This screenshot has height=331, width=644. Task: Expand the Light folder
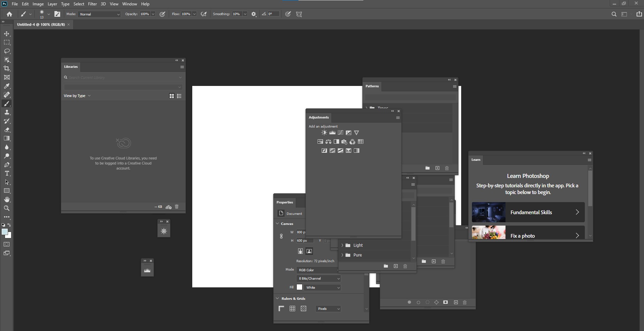[x=342, y=245]
